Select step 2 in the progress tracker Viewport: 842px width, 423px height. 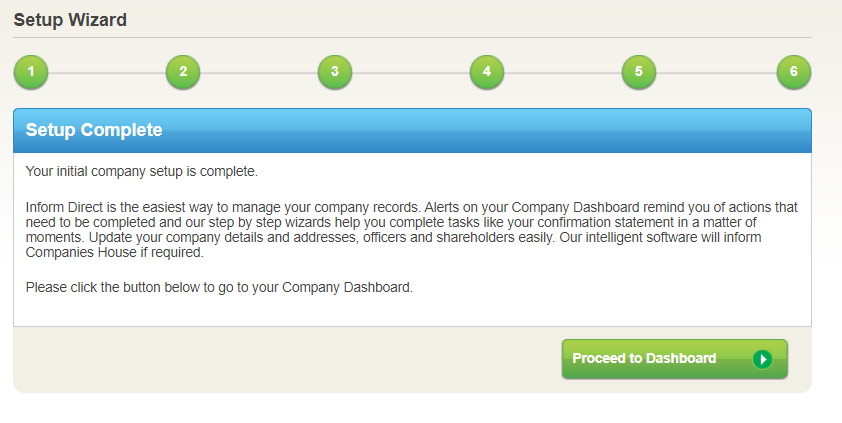(183, 72)
